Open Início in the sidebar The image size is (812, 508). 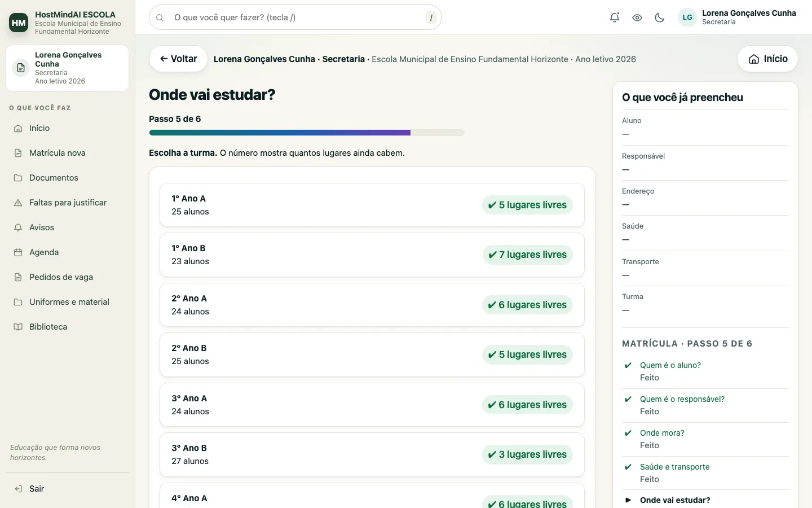tap(68, 128)
